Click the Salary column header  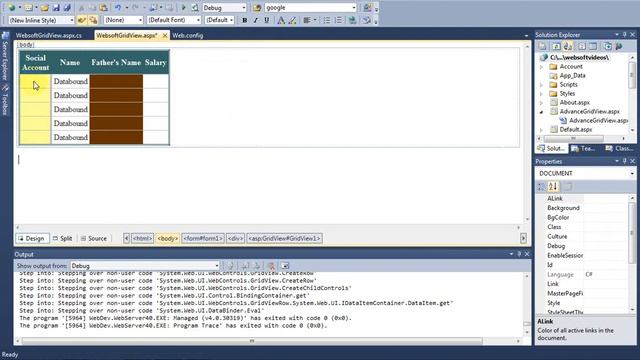(x=156, y=62)
